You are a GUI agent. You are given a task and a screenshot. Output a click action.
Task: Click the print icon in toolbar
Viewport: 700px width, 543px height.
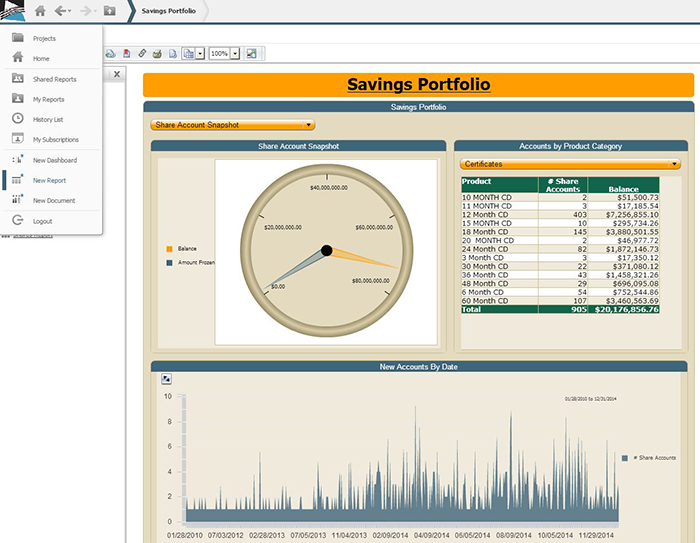click(x=157, y=53)
